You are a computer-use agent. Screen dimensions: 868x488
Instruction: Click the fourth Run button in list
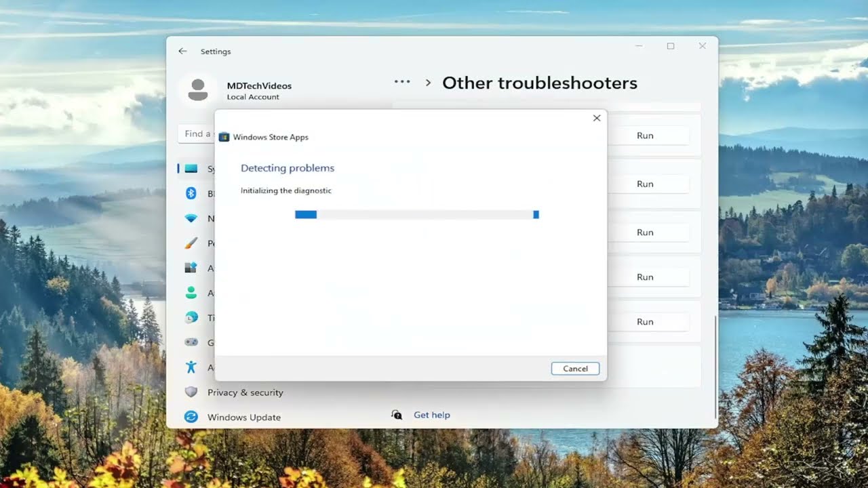645,277
